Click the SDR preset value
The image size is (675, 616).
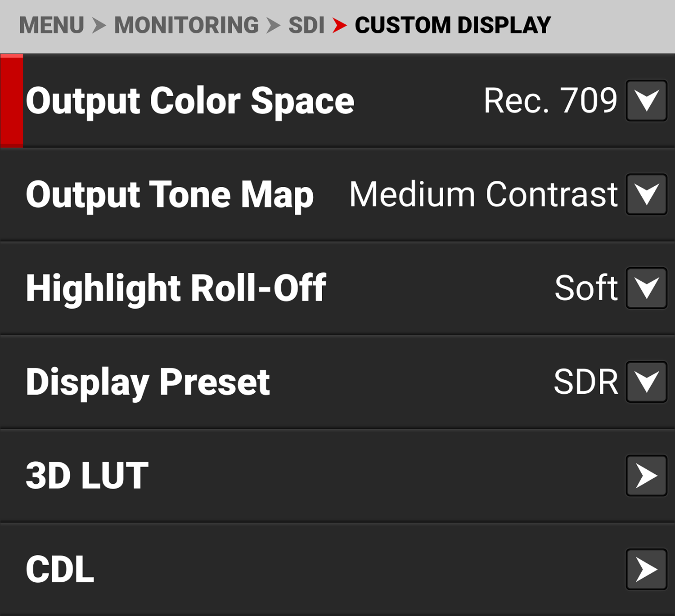[586, 382]
